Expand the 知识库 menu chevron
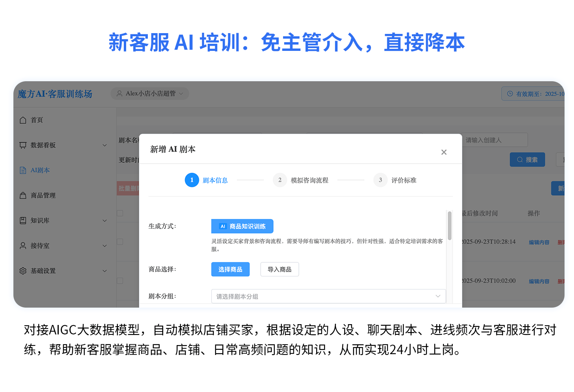Screen dimensions: 574x392 pyautogui.click(x=104, y=220)
